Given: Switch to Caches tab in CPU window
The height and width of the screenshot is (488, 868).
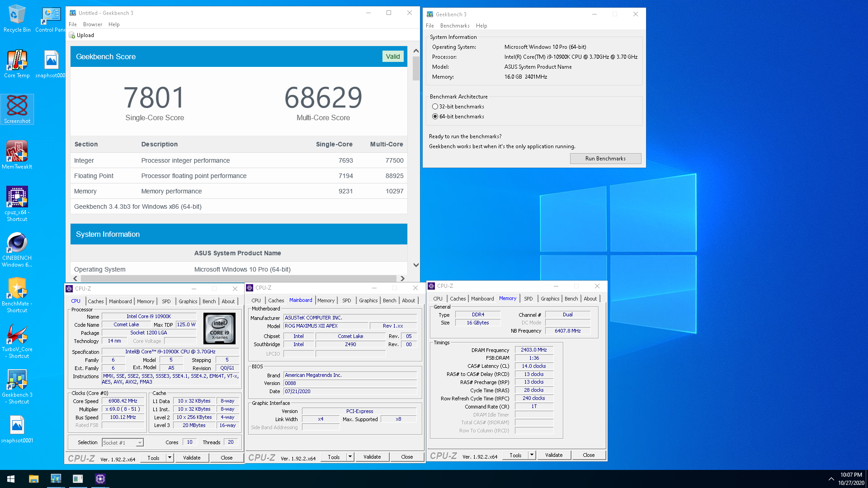Looking at the screenshot, I should click(x=96, y=301).
